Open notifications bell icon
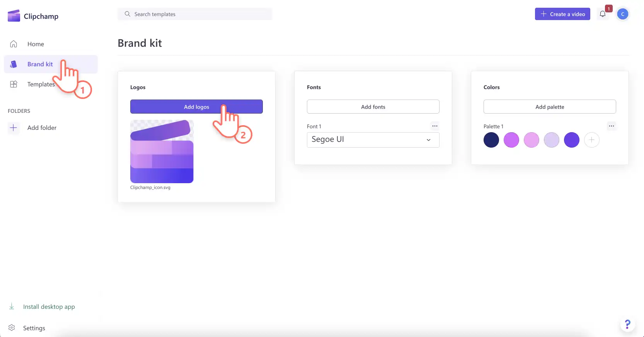This screenshot has width=644, height=337. (603, 14)
